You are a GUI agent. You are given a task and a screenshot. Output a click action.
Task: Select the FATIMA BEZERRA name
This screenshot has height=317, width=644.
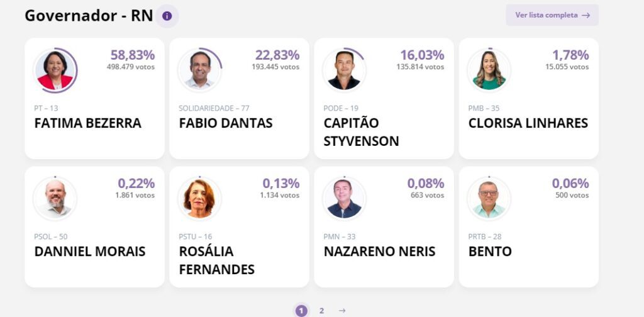coord(87,123)
